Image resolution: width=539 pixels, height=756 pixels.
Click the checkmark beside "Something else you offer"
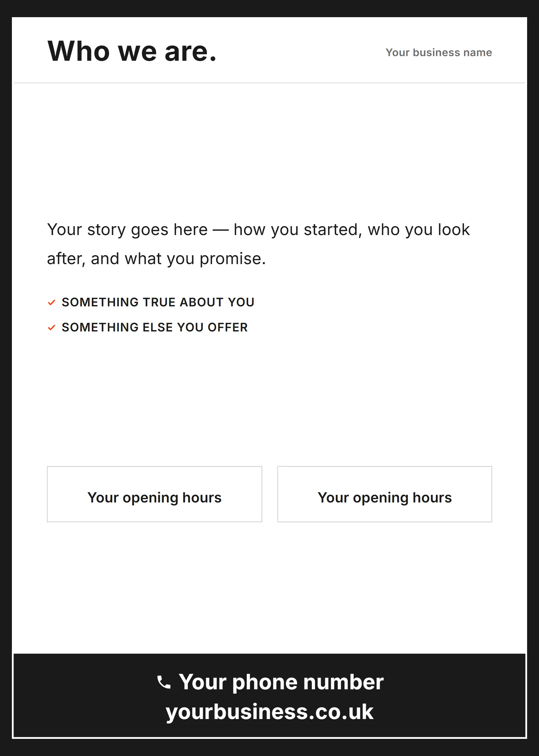(52, 328)
